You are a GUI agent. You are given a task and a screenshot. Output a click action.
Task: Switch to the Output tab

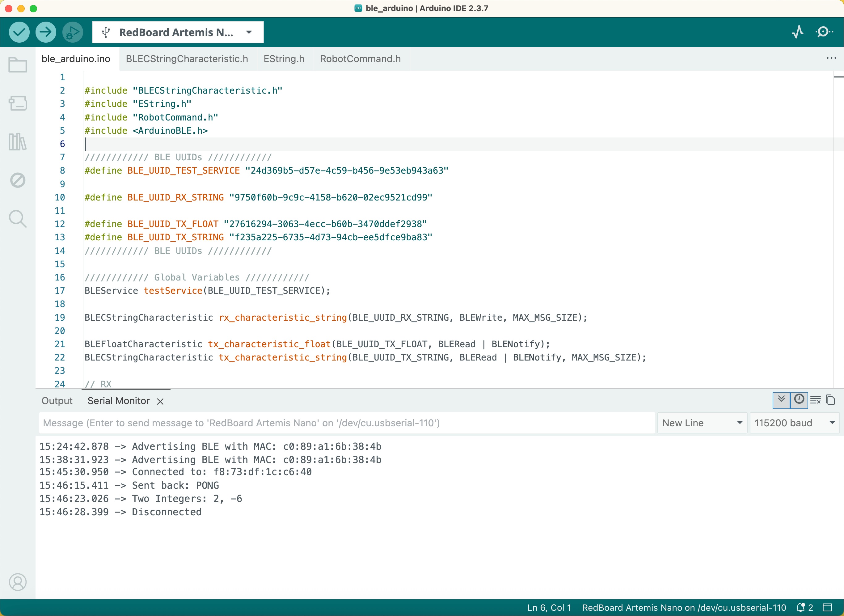coord(57,400)
